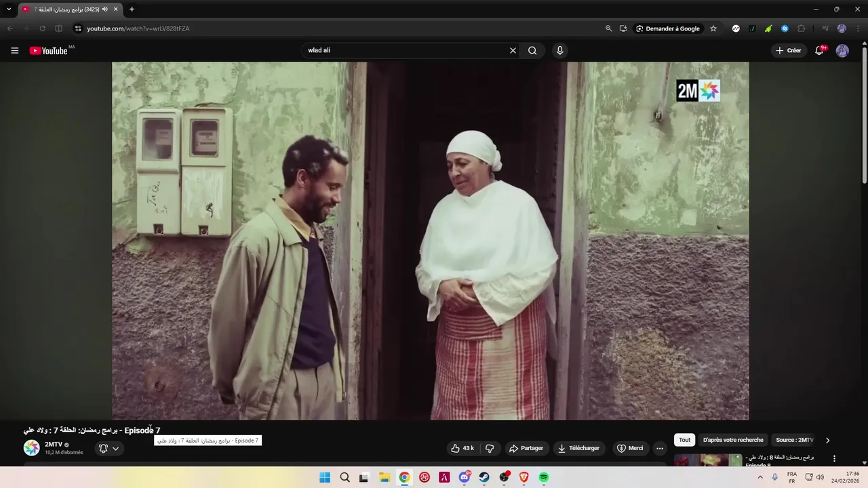Open Steam from the taskbar
The height and width of the screenshot is (488, 868).
[x=484, y=477]
